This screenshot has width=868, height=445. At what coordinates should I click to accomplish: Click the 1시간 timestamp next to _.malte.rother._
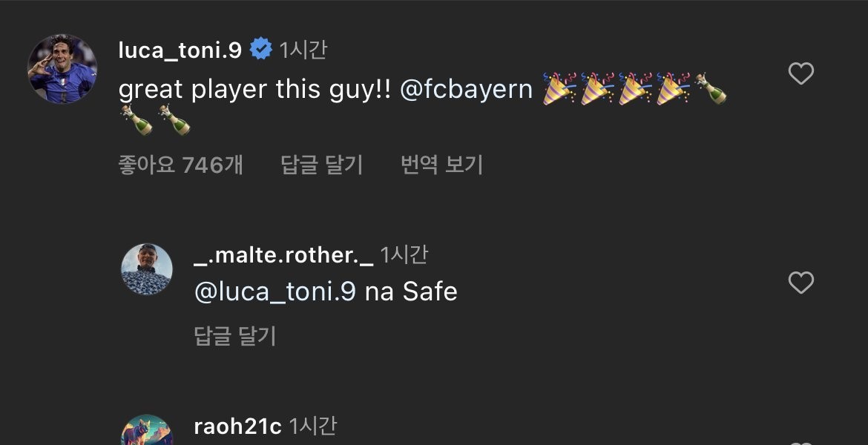coord(404,255)
